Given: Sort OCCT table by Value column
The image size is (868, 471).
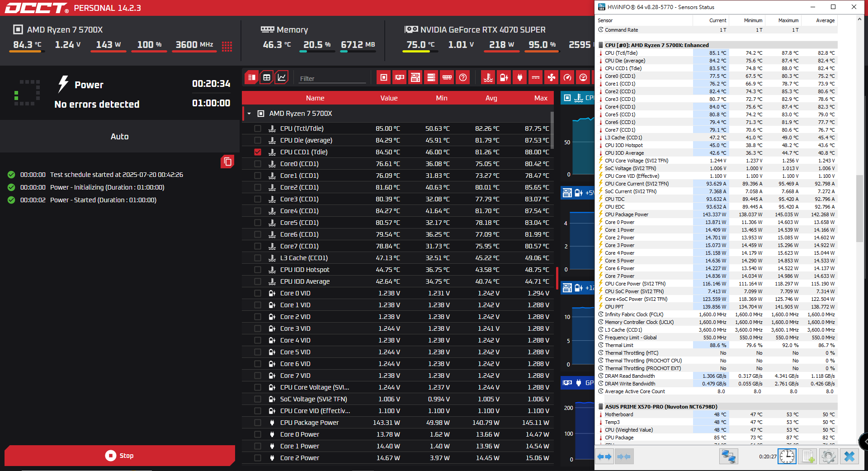Looking at the screenshot, I should click(x=389, y=98).
